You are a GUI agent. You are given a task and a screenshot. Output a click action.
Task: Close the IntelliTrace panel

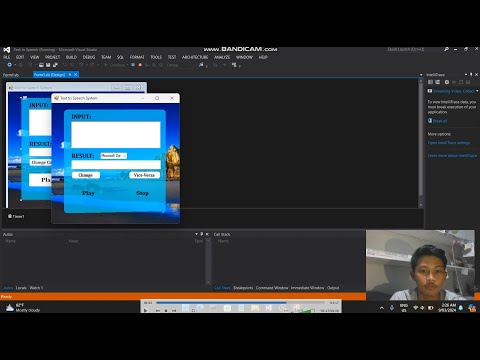[476, 75]
